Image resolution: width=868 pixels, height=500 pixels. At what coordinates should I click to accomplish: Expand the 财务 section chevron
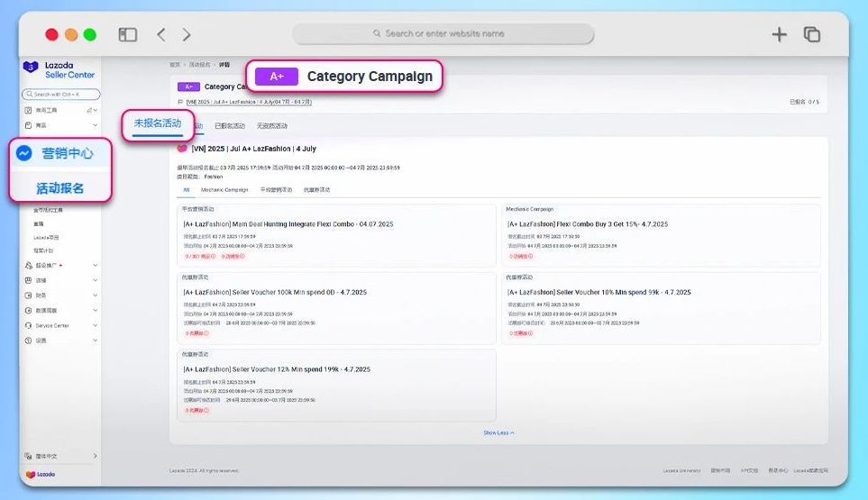pyautogui.click(x=96, y=295)
